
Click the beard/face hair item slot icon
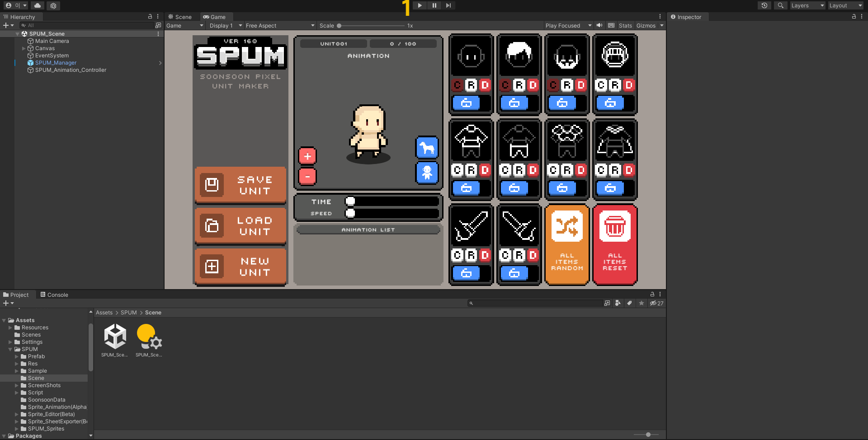coord(567,56)
